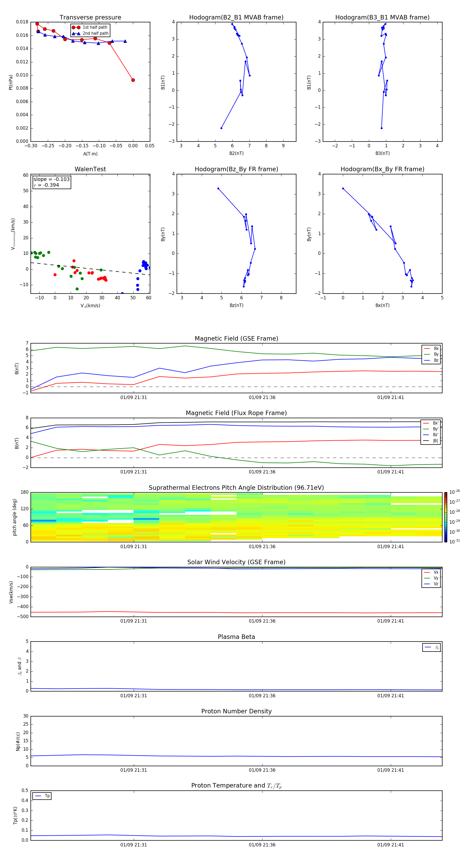Screen dimensions: 473x868
Task: Click the 'Solar Wind Velocity (GSE Frame)' title
Action: click(x=236, y=562)
